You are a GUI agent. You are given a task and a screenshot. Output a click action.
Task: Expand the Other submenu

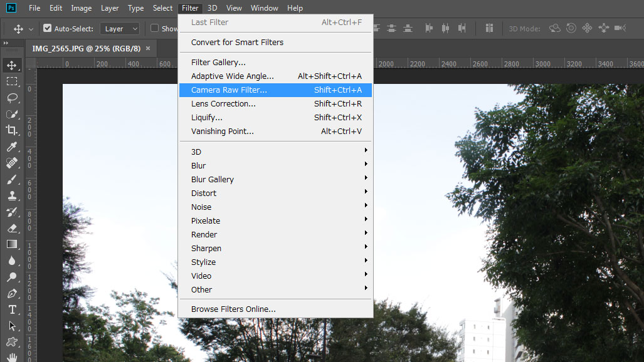click(275, 289)
